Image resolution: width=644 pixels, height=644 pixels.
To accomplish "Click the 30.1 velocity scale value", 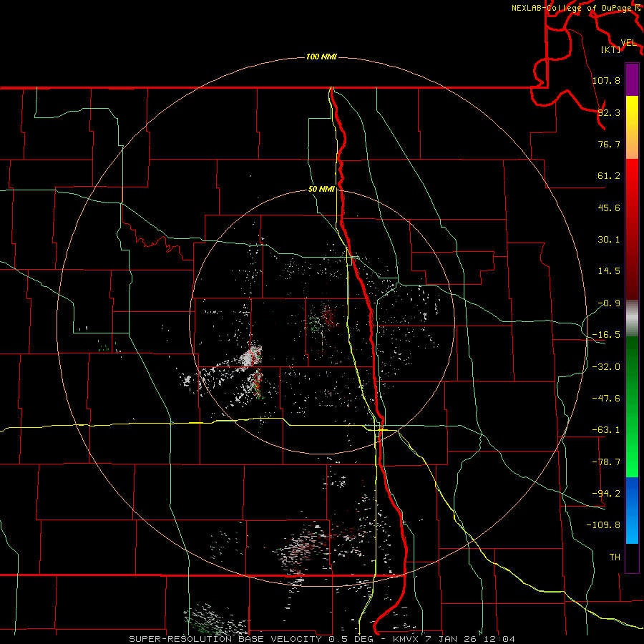I will (609, 240).
